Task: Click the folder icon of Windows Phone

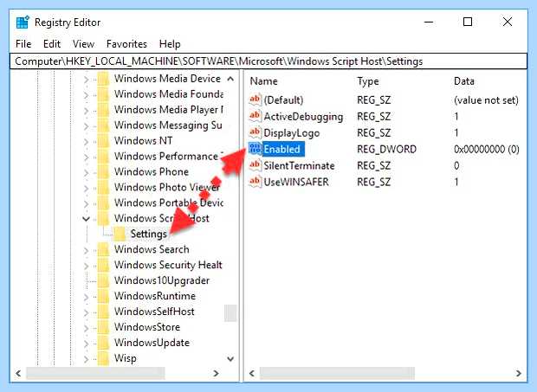Action: point(103,171)
